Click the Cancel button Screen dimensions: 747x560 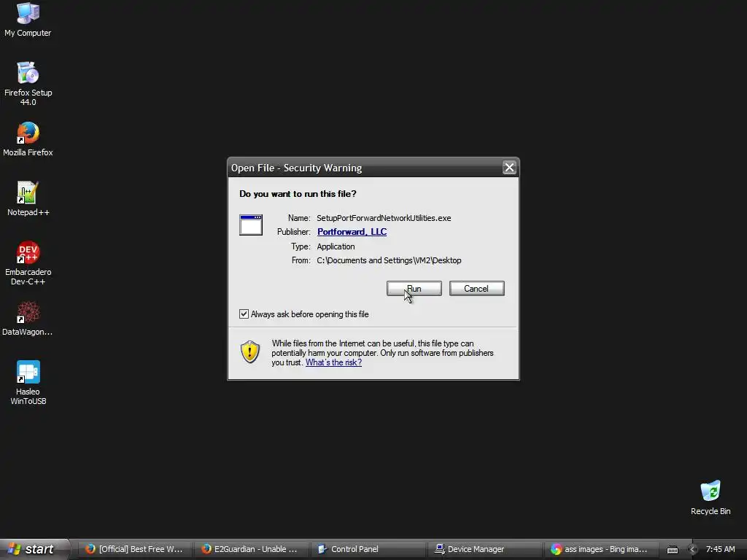[x=476, y=289]
